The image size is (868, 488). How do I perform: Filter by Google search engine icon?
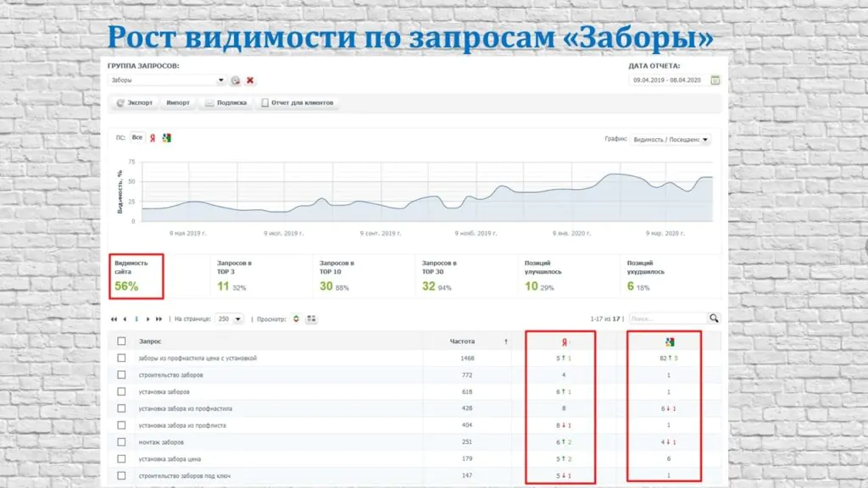[167, 138]
